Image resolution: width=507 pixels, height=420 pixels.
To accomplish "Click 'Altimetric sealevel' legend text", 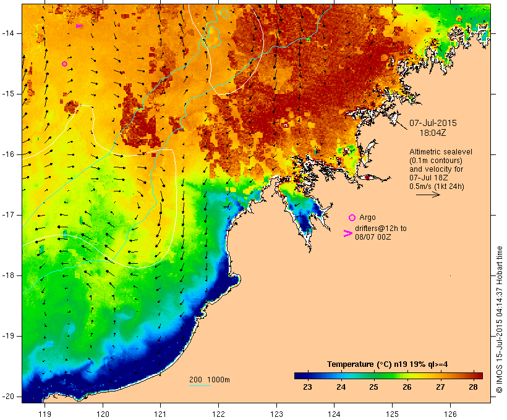I will (441, 152).
